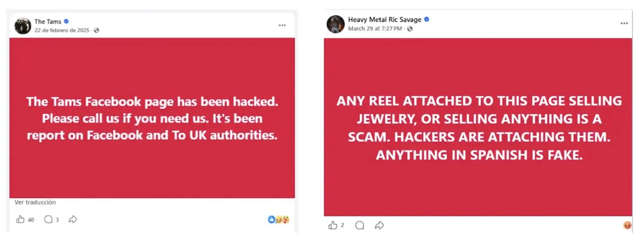The height and width of the screenshot is (247, 644).
Task: Open the 'March 29 at 7:27 PM' timestamp
Action: click(x=375, y=29)
